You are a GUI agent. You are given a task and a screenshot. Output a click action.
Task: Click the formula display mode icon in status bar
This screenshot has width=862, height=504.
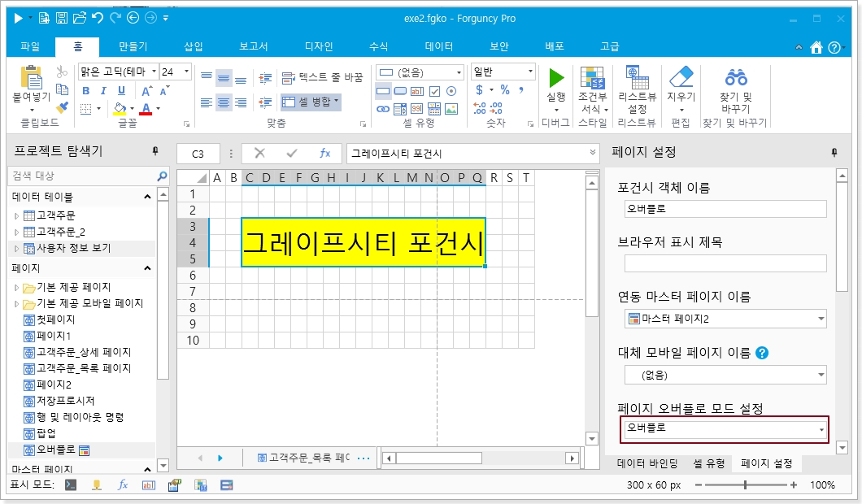pos(123,485)
